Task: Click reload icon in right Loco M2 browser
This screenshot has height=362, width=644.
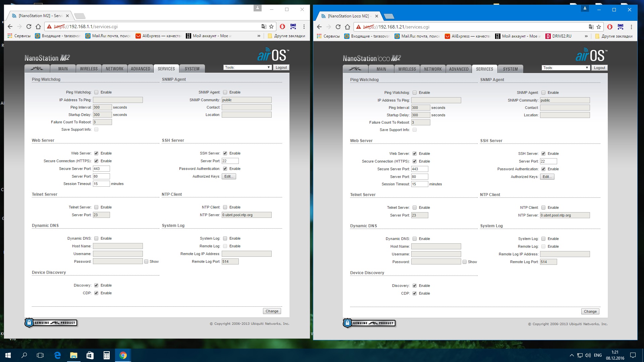Action: pyautogui.click(x=338, y=27)
